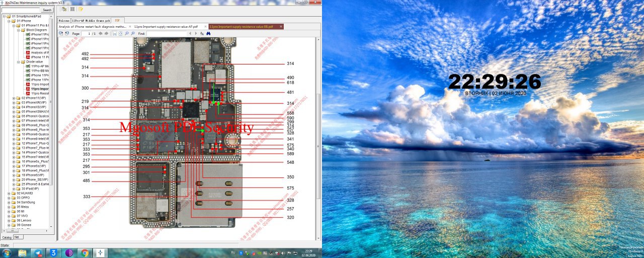The width and height of the screenshot is (644, 258).
Task: Click the catalog search input field
Action: pyautogui.click(x=21, y=10)
